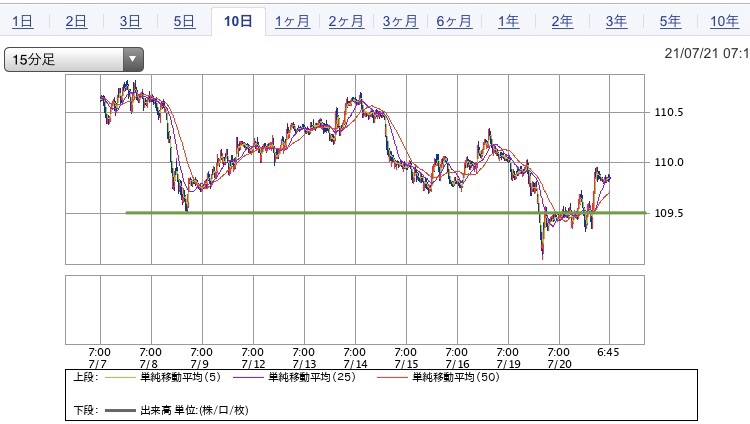This screenshot has width=750, height=424.
Task: Click the 7/8 date axis label
Action: pyautogui.click(x=149, y=364)
